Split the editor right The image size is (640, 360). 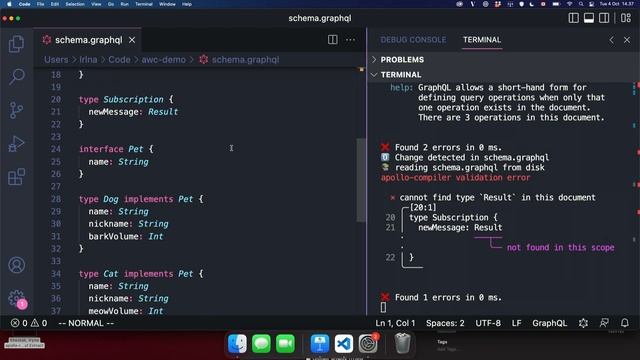point(332,40)
